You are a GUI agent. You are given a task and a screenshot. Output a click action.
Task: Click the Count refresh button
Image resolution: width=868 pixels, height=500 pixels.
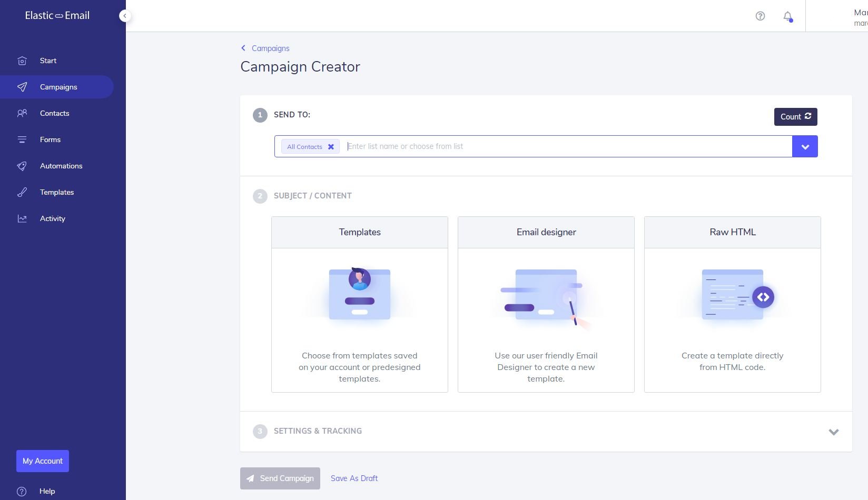coord(795,117)
